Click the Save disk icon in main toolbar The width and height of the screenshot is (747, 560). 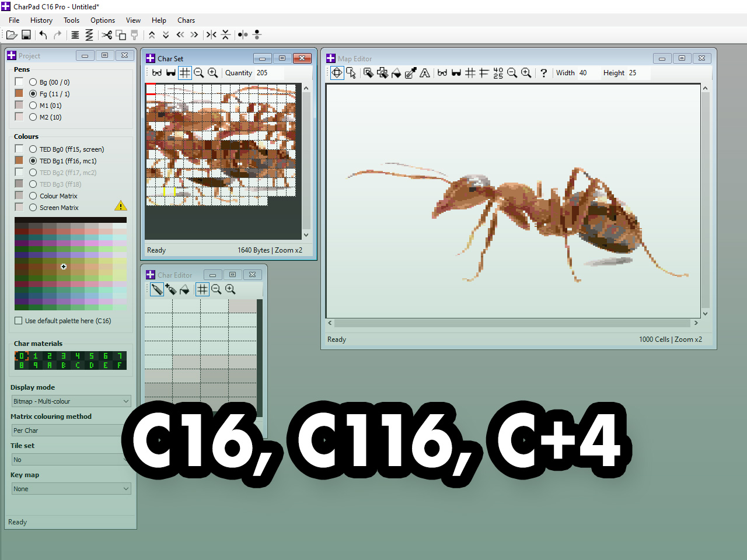click(x=26, y=35)
